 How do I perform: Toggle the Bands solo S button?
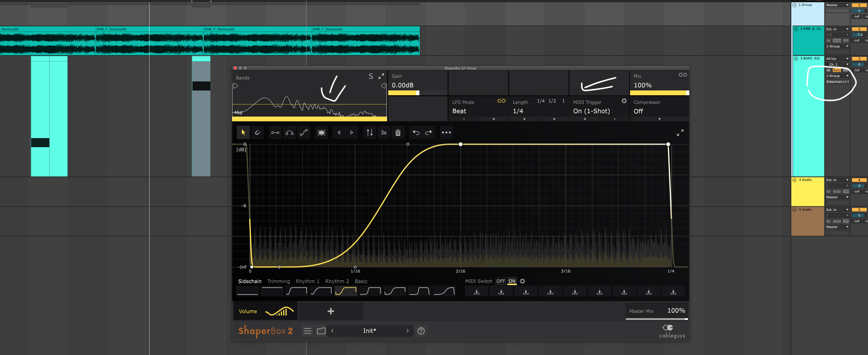371,76
